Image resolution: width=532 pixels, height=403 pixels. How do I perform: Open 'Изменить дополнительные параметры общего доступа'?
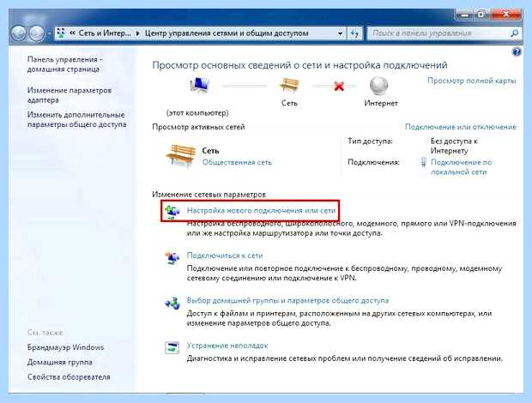76,120
